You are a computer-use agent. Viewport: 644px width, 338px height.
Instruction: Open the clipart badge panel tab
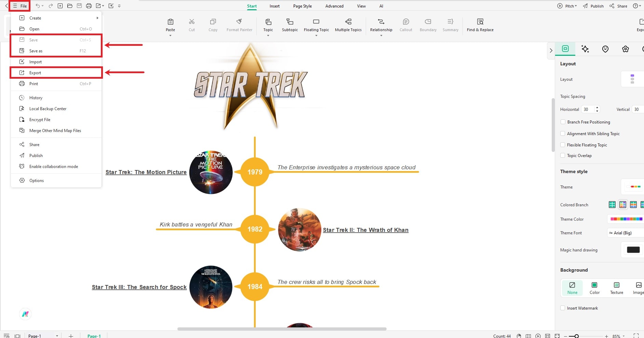tap(626, 49)
